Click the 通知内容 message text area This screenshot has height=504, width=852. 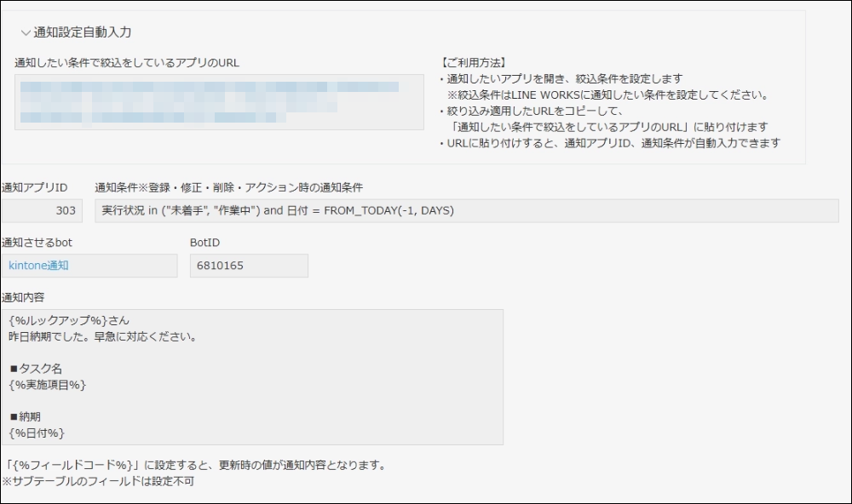[x=252, y=377]
